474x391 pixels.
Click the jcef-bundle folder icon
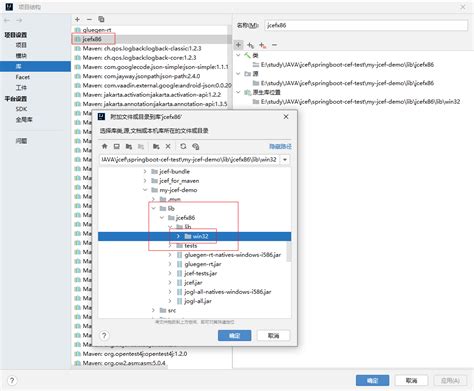(154, 171)
